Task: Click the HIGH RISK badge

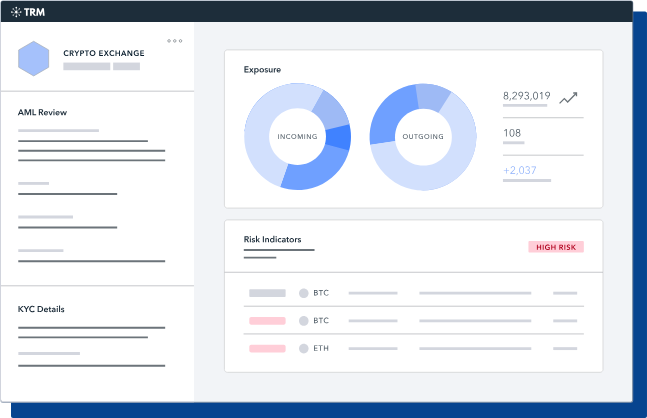Action: click(x=556, y=247)
